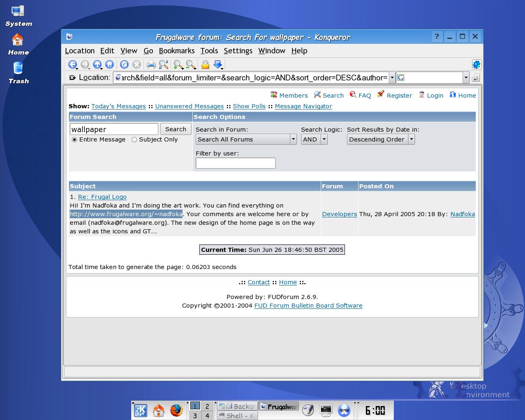Click the wallpaper search text field
The image size is (525, 420).
[114, 129]
